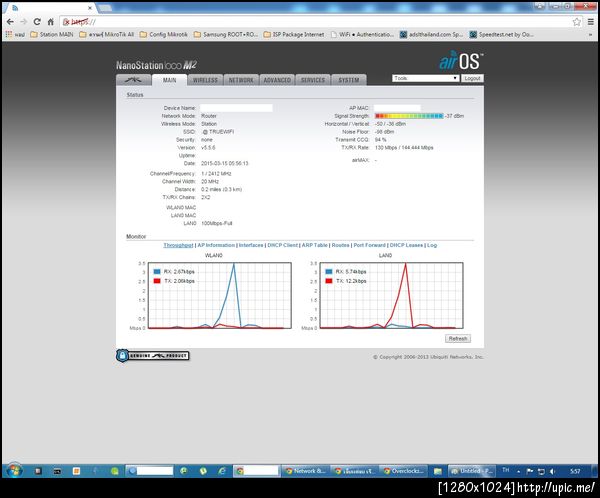Image resolution: width=600 pixels, height=498 pixels.
Task: Open the Action Center flag icon
Action: (x=530, y=471)
